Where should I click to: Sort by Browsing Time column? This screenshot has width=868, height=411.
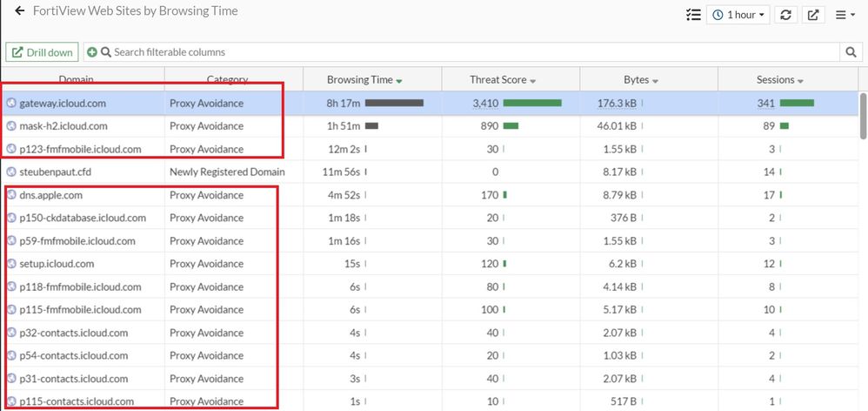[x=364, y=80]
